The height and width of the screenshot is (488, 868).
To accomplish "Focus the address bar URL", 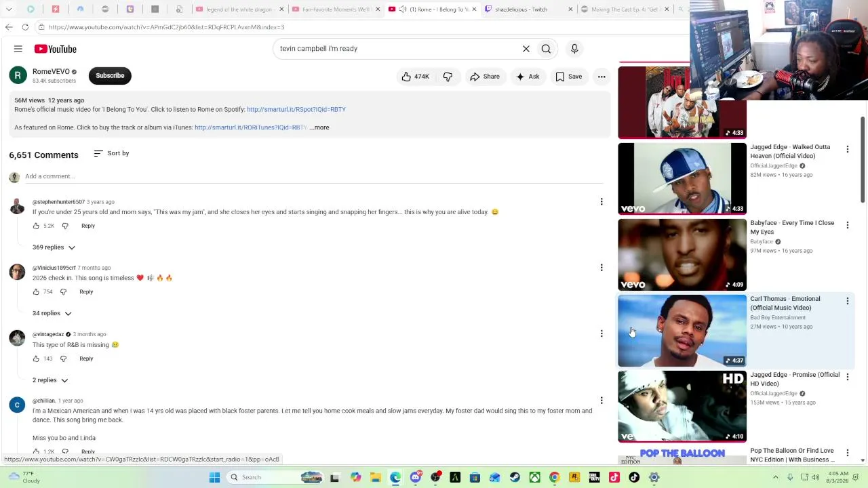I will (x=166, y=27).
